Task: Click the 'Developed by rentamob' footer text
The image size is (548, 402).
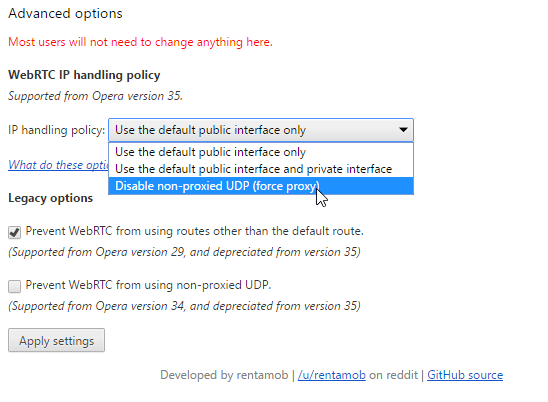Action: pos(224,375)
